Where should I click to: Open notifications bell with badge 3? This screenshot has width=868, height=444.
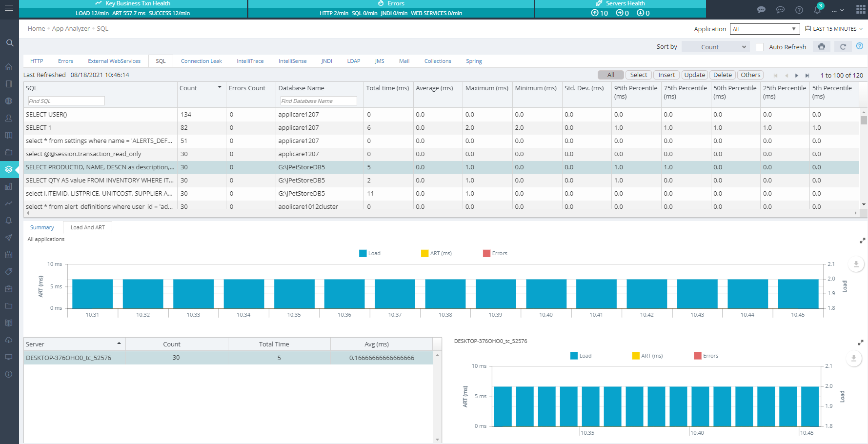[818, 10]
